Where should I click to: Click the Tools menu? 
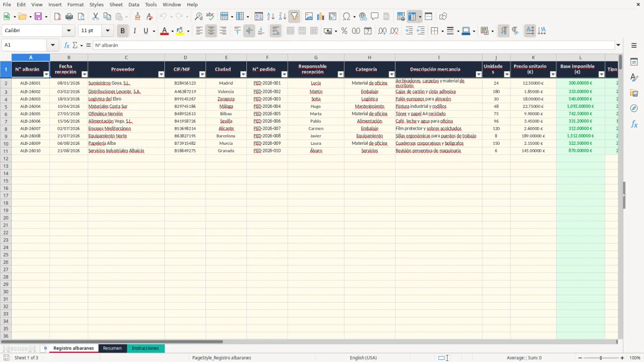(151, 4)
